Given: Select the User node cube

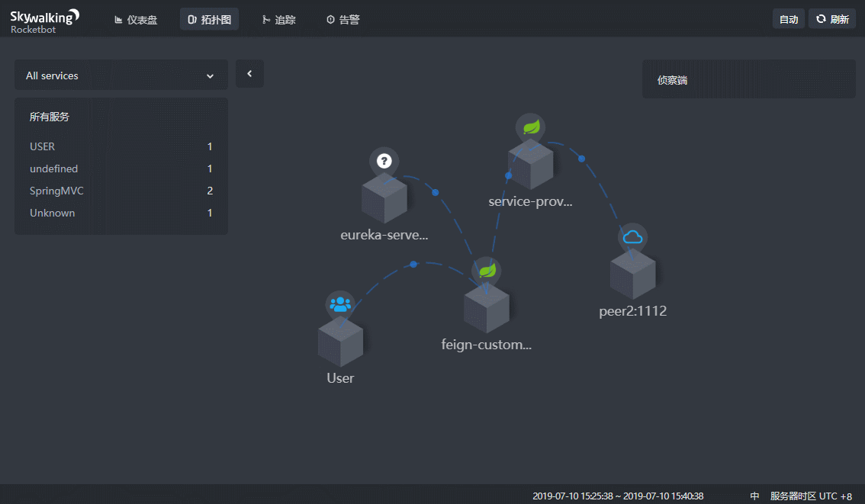Looking at the screenshot, I should (340, 342).
